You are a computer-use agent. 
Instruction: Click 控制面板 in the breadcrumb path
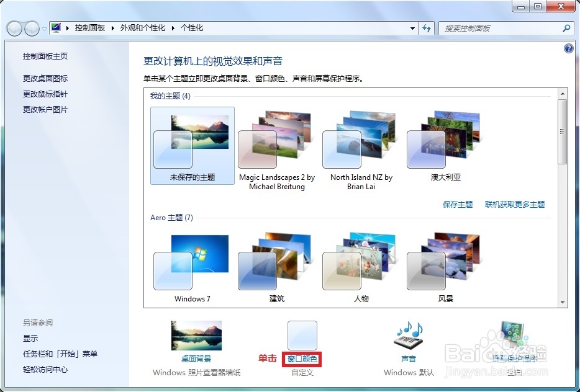[x=90, y=28]
